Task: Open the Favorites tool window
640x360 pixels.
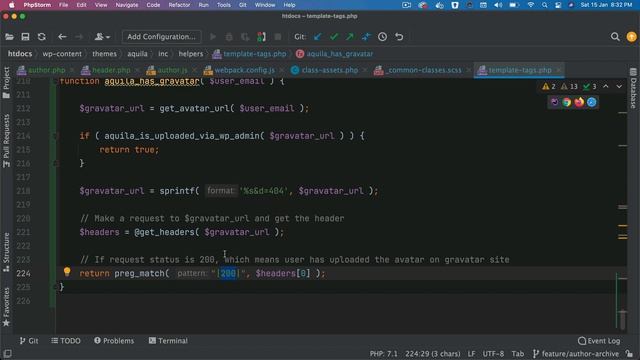Action: pyautogui.click(x=6, y=307)
